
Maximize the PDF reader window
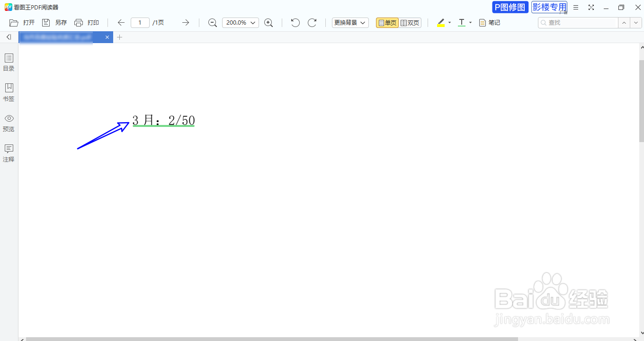[x=621, y=7]
